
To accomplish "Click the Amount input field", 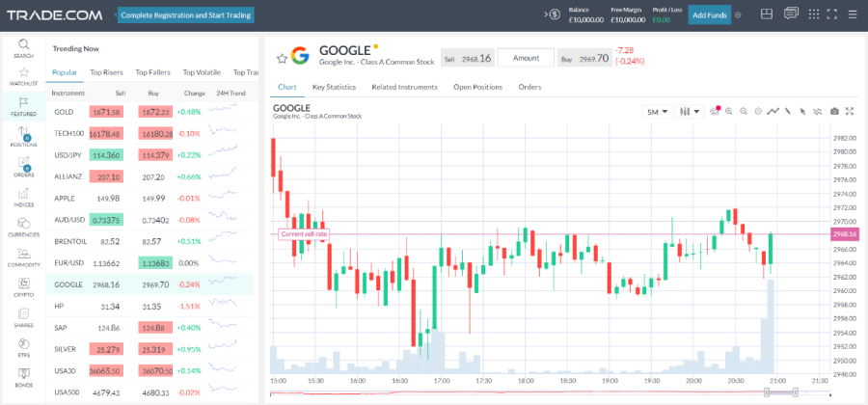I will click(x=526, y=58).
